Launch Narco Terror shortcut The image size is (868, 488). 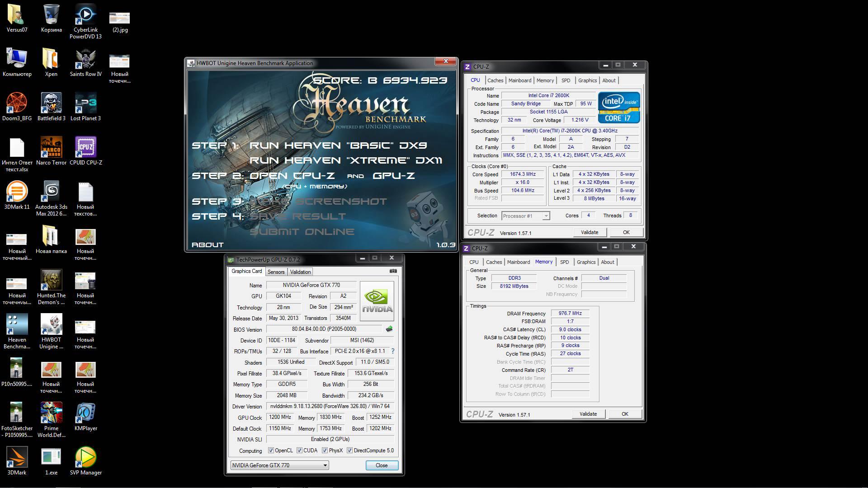(51, 151)
